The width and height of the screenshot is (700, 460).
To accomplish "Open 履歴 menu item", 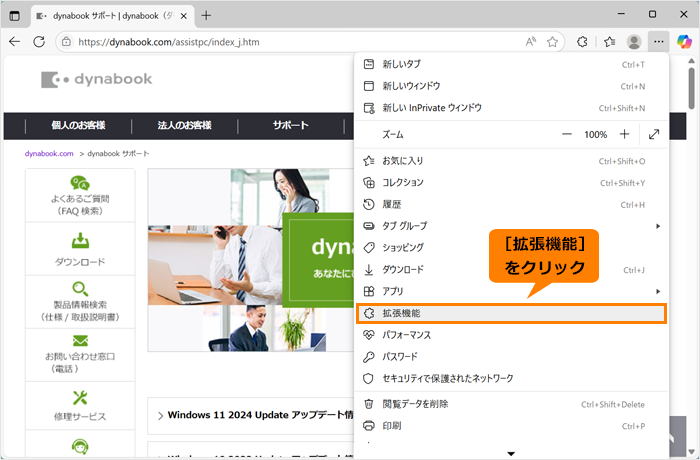I will coord(512,205).
